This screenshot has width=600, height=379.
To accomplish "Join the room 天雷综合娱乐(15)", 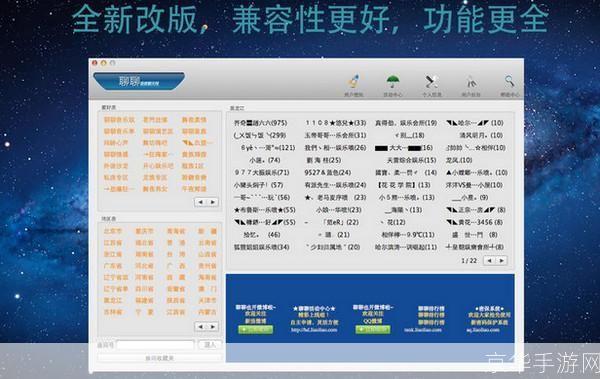I will tap(411, 160).
